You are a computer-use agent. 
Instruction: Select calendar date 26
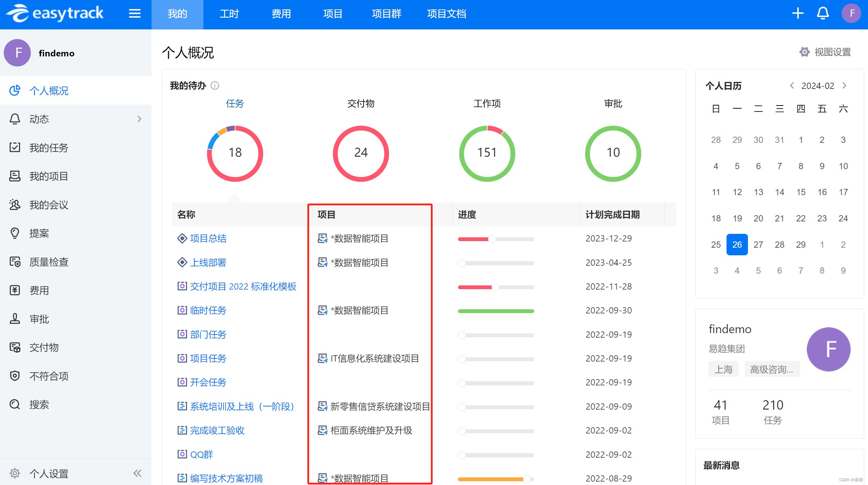tap(737, 245)
